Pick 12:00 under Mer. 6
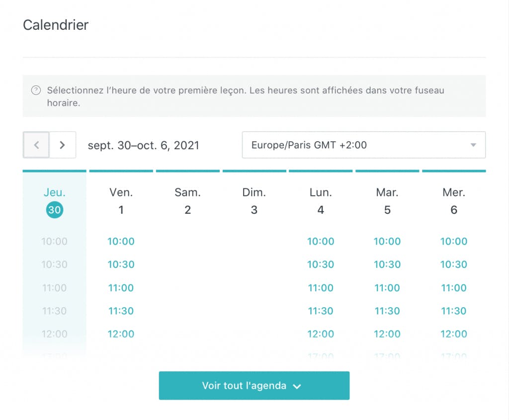 tap(454, 334)
